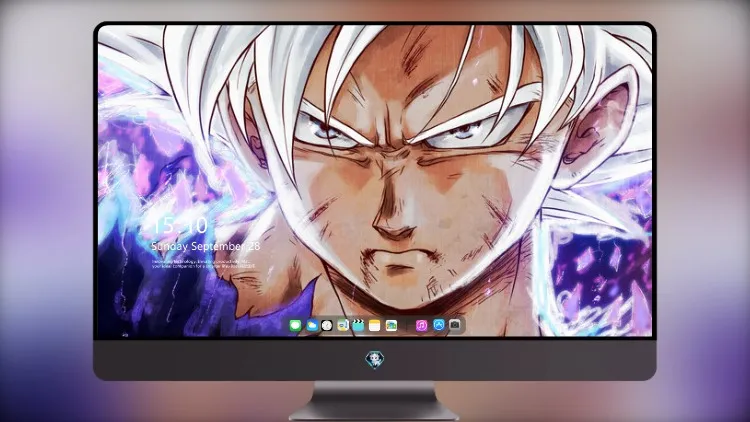Launch the clapperboard video app in dock
This screenshot has width=750, height=422.
[x=359, y=325]
